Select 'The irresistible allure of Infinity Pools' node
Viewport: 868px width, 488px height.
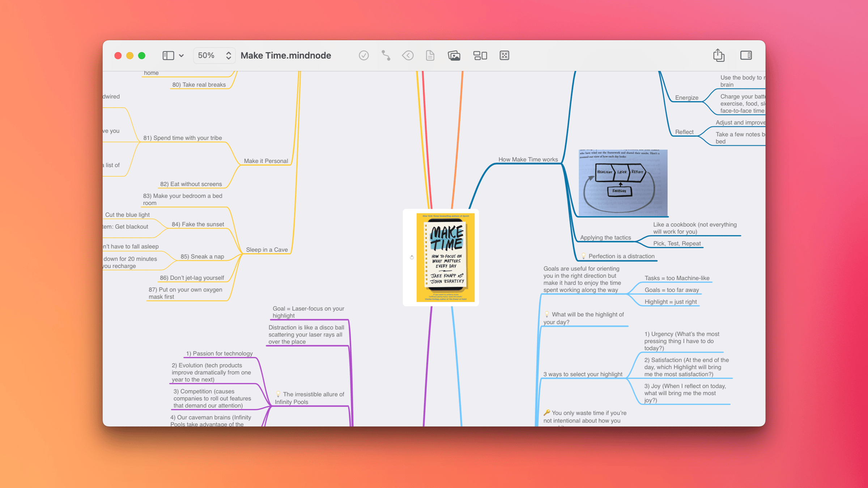(x=310, y=398)
